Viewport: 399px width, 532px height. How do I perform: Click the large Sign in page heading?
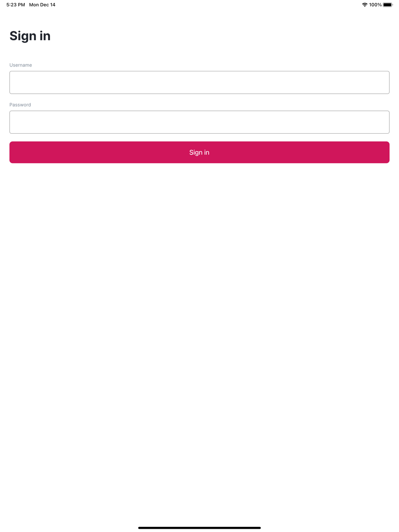[30, 36]
